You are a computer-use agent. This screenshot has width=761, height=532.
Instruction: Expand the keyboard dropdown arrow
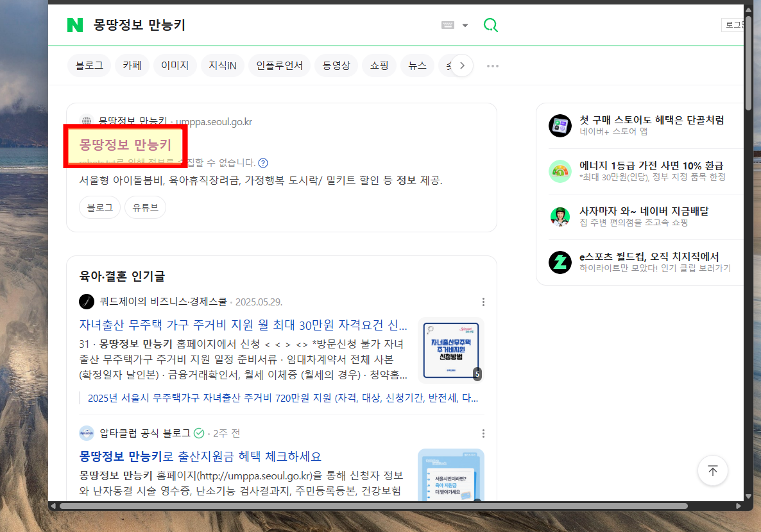coord(465,25)
